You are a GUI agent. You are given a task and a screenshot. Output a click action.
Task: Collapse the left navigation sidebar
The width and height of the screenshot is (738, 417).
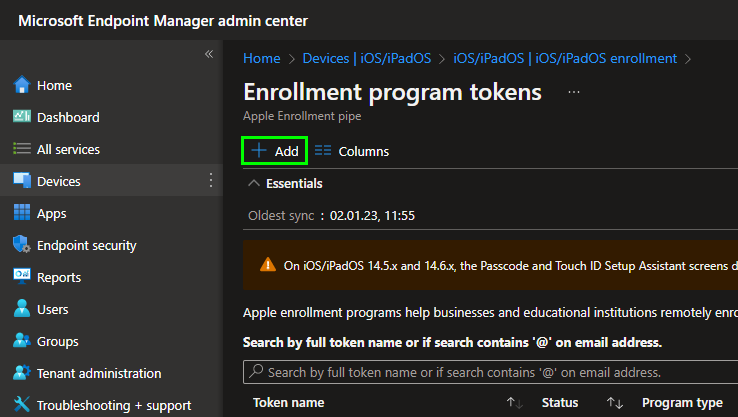click(x=209, y=54)
